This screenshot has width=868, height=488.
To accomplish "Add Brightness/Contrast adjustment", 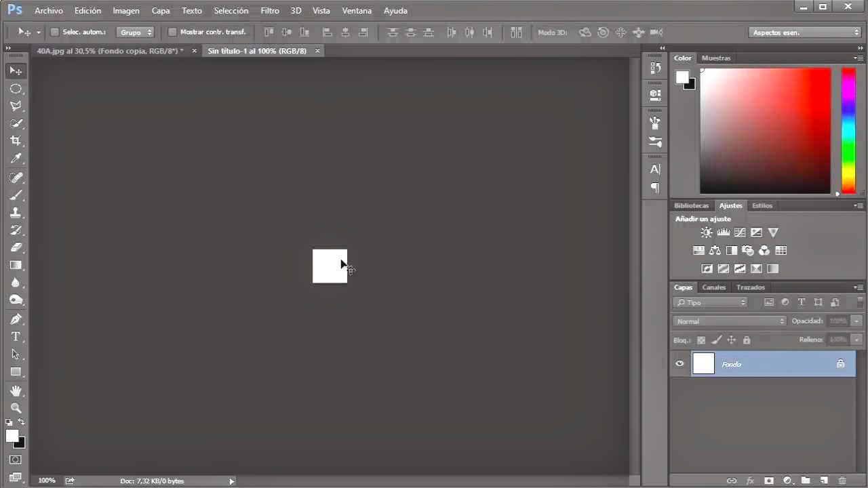I will click(x=707, y=232).
